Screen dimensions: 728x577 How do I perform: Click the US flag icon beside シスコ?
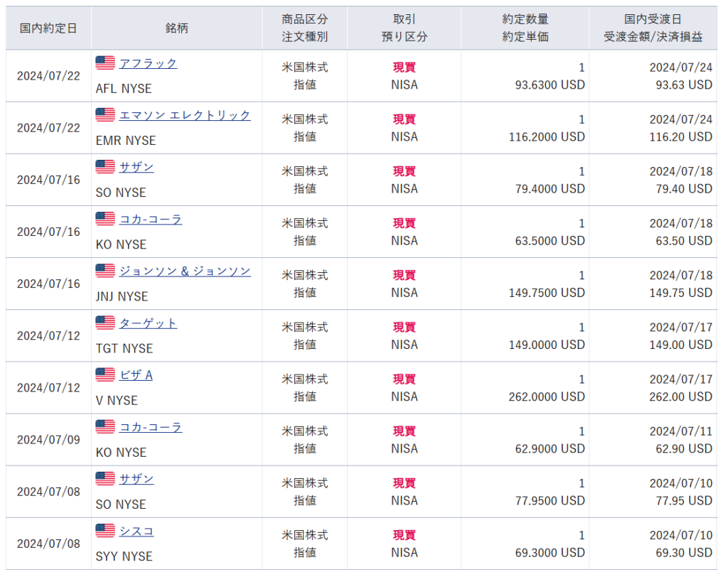[x=105, y=531]
